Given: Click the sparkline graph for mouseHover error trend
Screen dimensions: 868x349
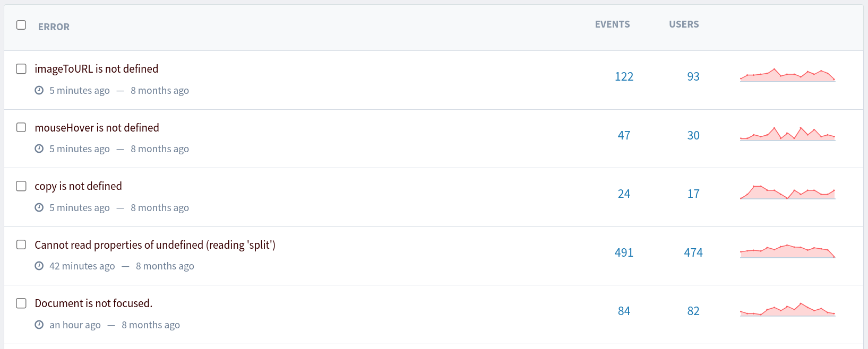Looking at the screenshot, I should tap(787, 135).
